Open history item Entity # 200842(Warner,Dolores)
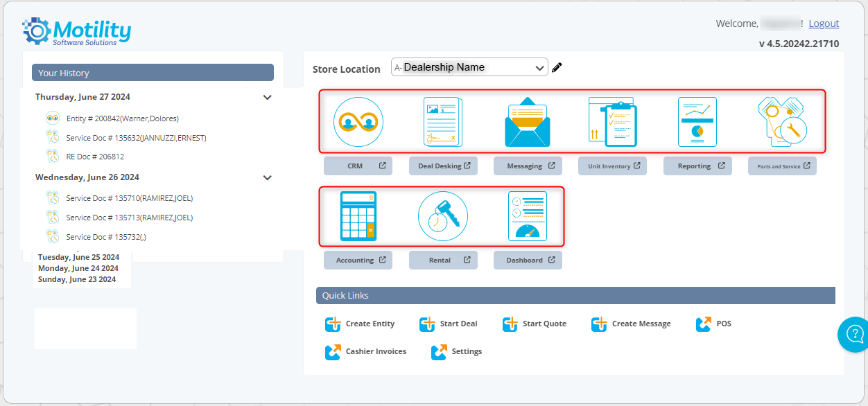Viewport: 868px width, 406px height. click(123, 118)
